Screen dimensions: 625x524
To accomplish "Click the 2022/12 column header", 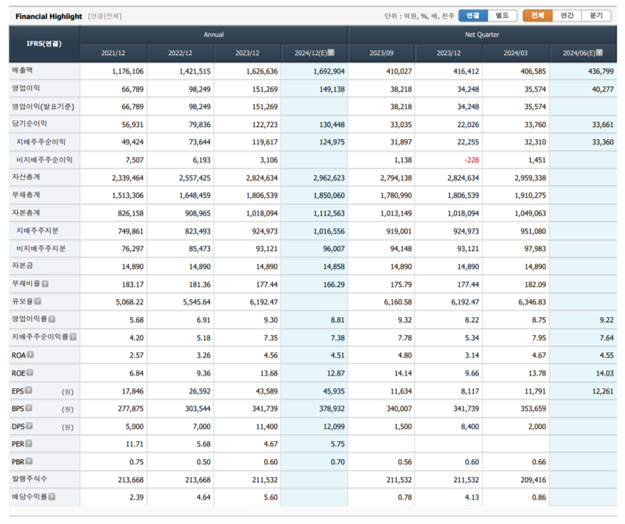I will point(180,53).
